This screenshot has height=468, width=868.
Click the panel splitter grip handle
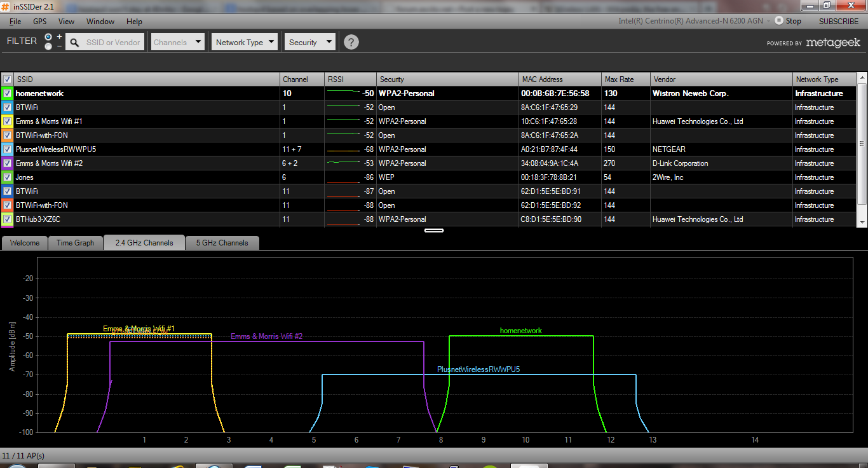pyautogui.click(x=434, y=230)
